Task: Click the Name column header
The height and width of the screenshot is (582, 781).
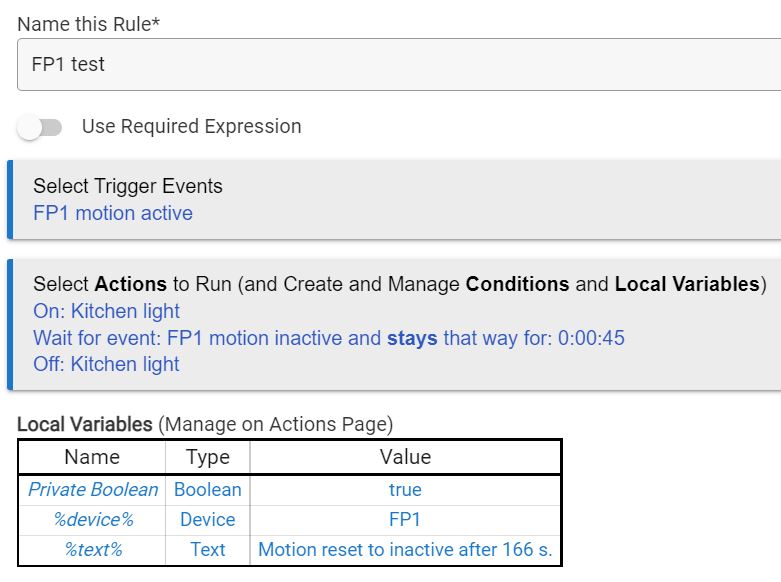Action: [x=92, y=457]
